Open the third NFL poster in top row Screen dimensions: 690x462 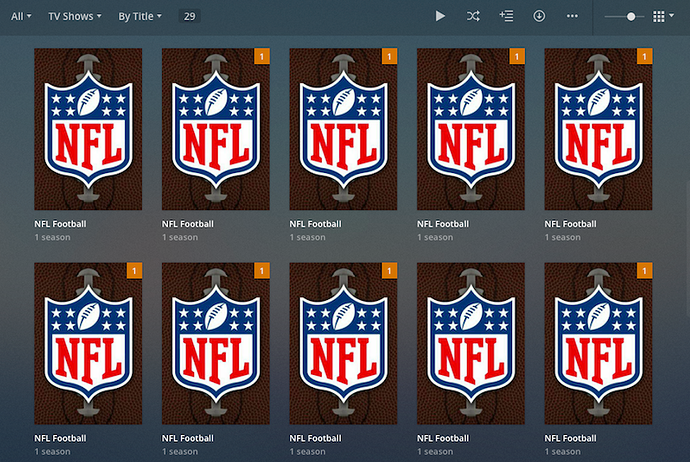[343, 129]
